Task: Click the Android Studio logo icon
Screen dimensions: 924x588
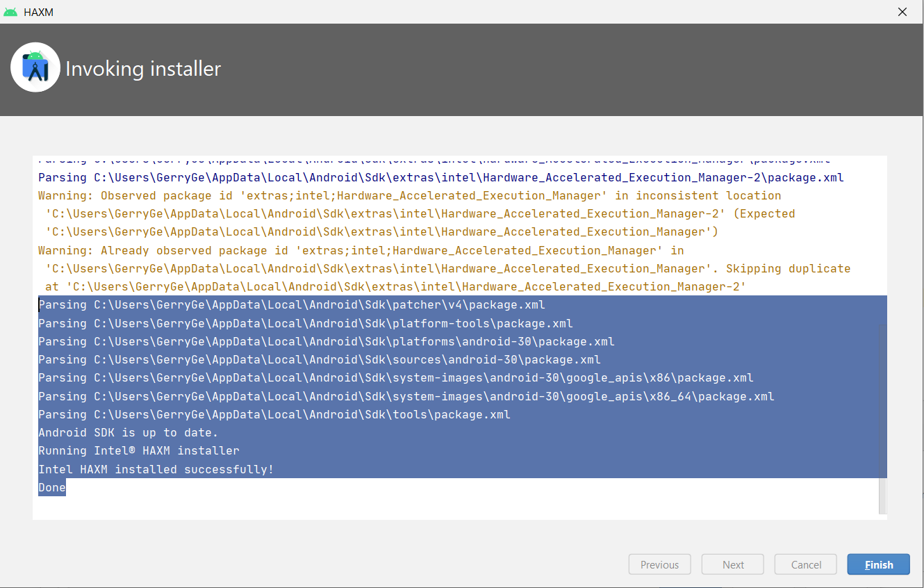Action: point(35,67)
